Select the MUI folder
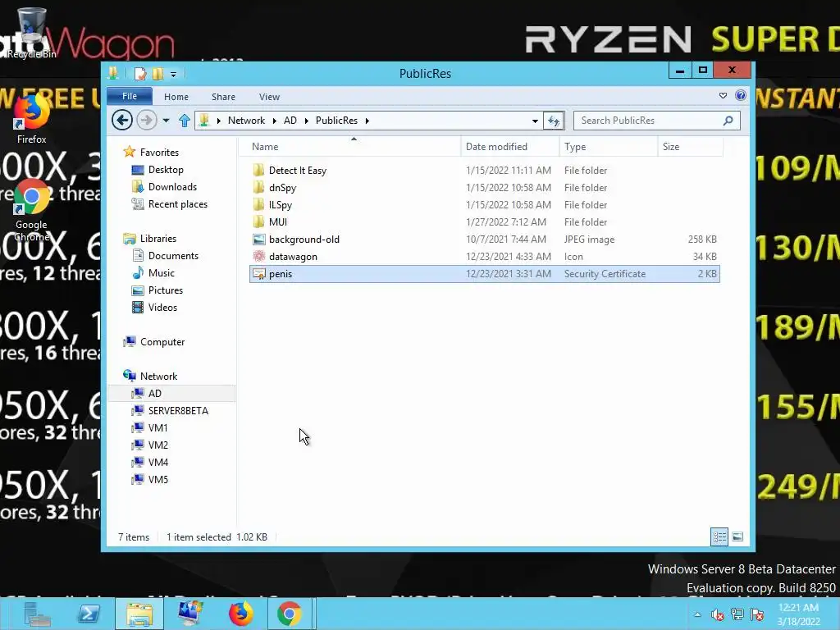 coord(484,221)
